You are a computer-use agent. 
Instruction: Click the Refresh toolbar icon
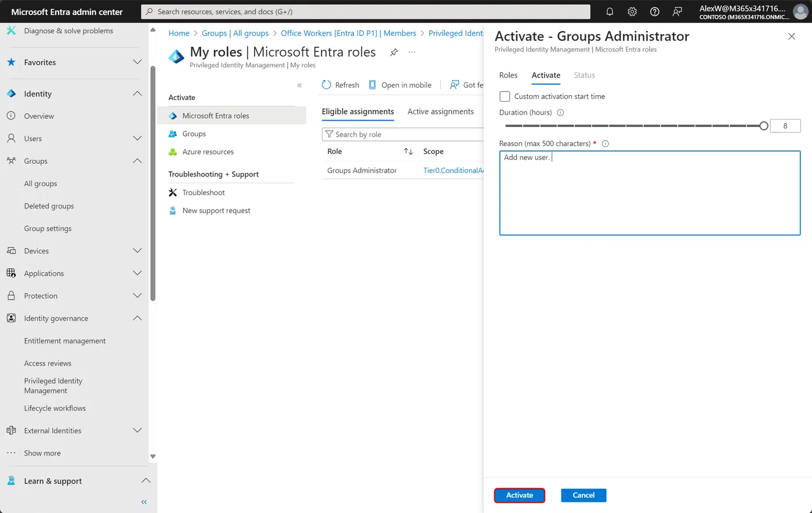click(327, 85)
